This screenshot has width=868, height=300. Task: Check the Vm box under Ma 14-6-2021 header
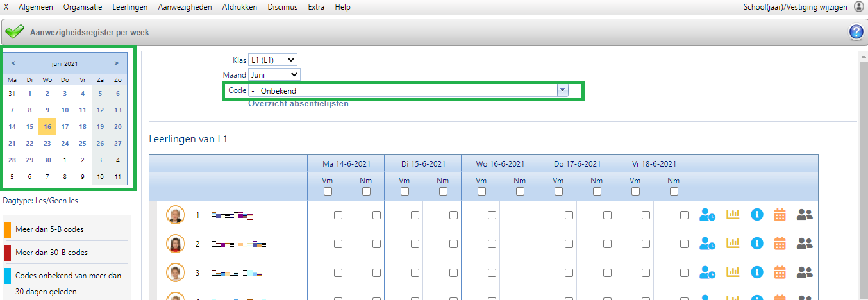328,192
